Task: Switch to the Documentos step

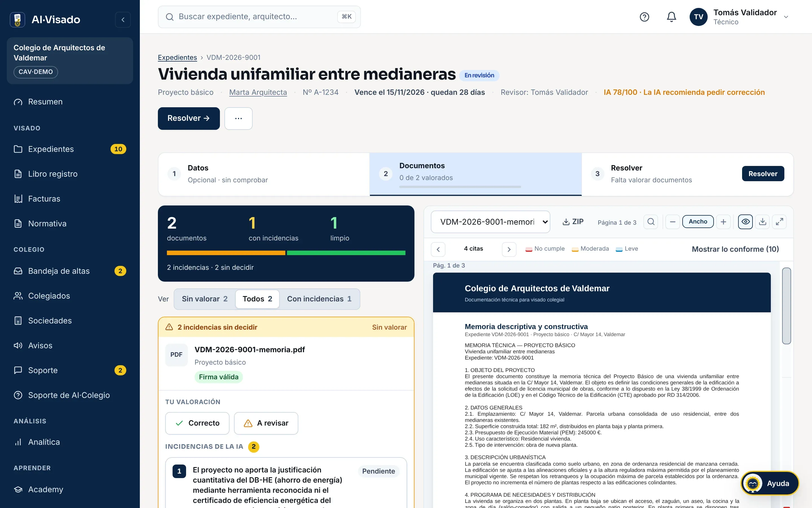Action: (475, 174)
